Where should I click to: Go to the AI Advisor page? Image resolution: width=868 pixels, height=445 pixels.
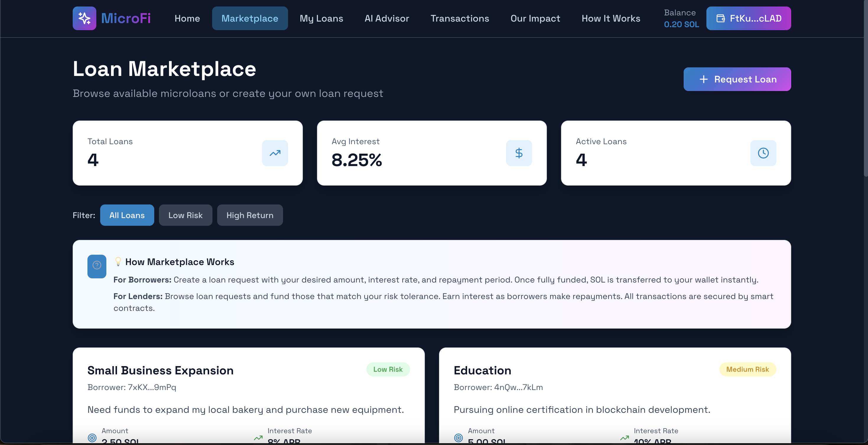[386, 18]
